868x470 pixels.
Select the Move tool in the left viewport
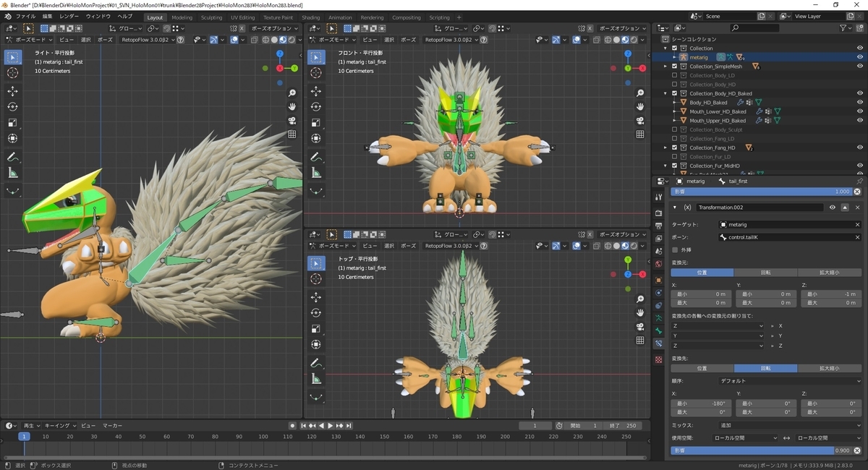13,90
